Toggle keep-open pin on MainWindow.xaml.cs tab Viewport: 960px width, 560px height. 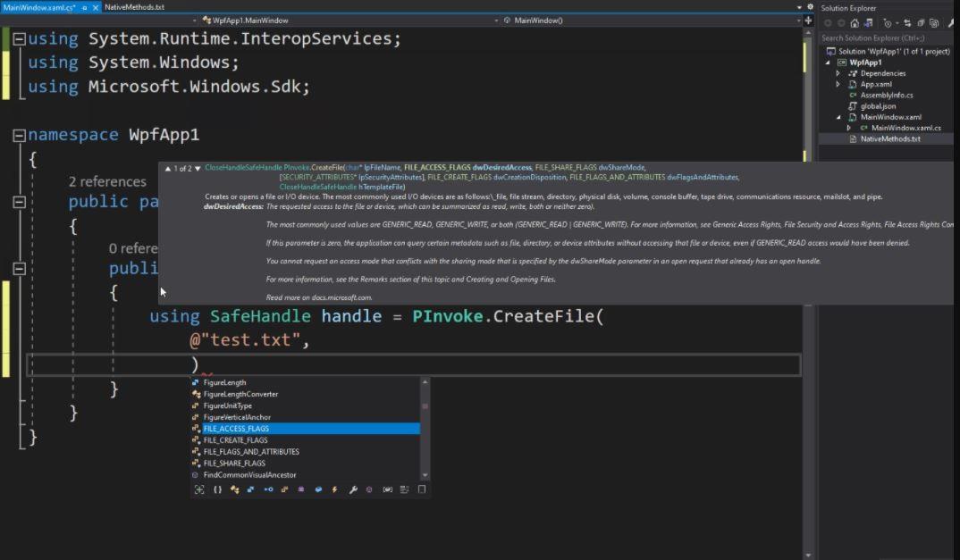(83, 5)
